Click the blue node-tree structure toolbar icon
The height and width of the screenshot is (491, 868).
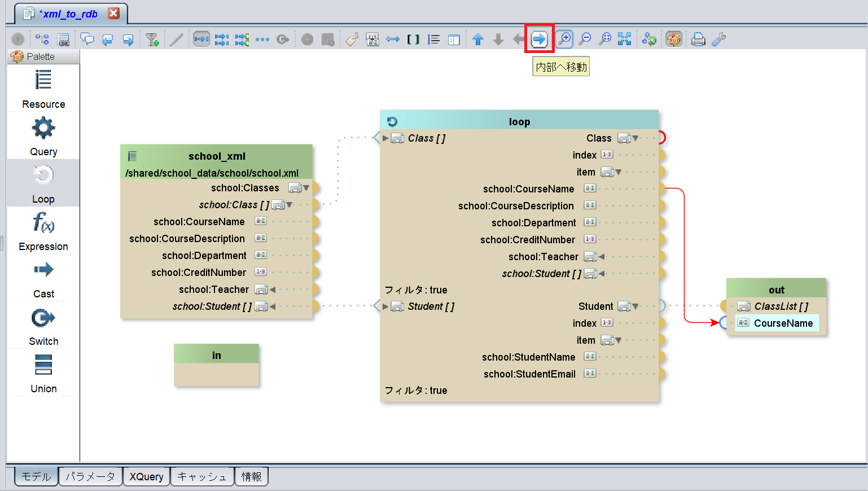coord(42,39)
